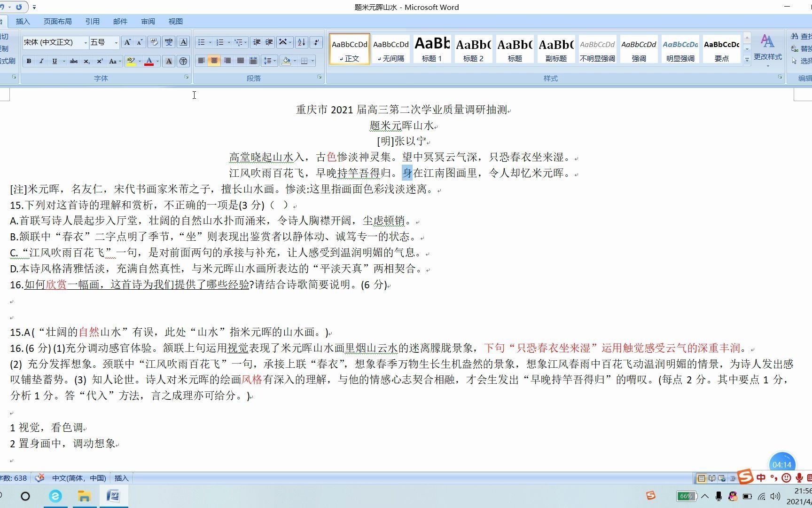Open the QQ penguin tray icon
Viewport: 812px width, 508px height.
(733, 496)
